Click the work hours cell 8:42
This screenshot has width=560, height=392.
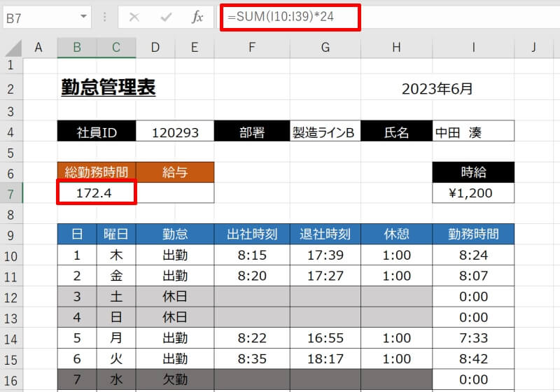click(x=473, y=358)
